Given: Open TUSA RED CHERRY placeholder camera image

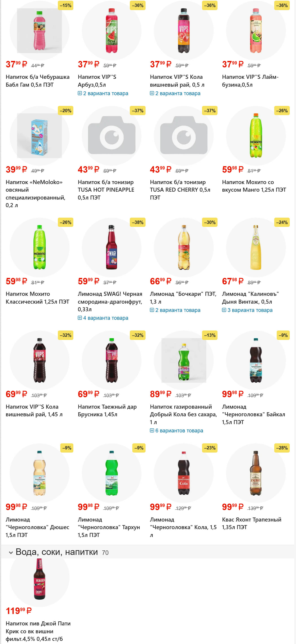Looking at the screenshot, I should pos(184,135).
